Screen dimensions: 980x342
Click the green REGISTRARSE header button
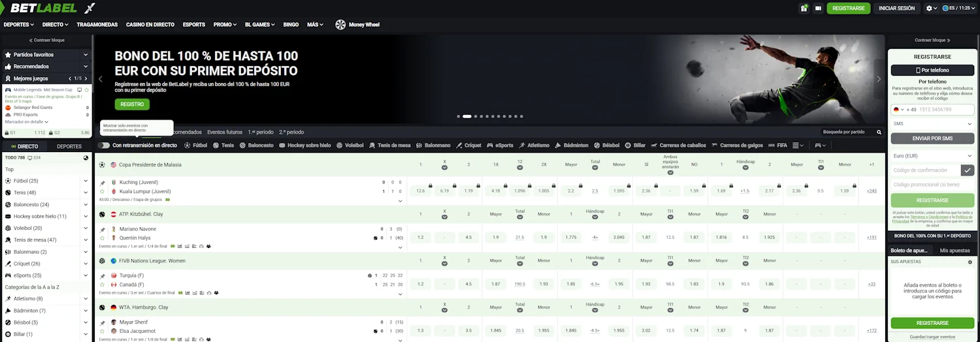coord(849,8)
